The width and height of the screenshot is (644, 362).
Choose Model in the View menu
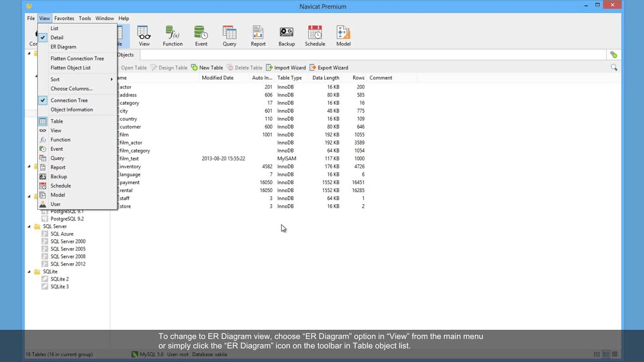[77, 195]
